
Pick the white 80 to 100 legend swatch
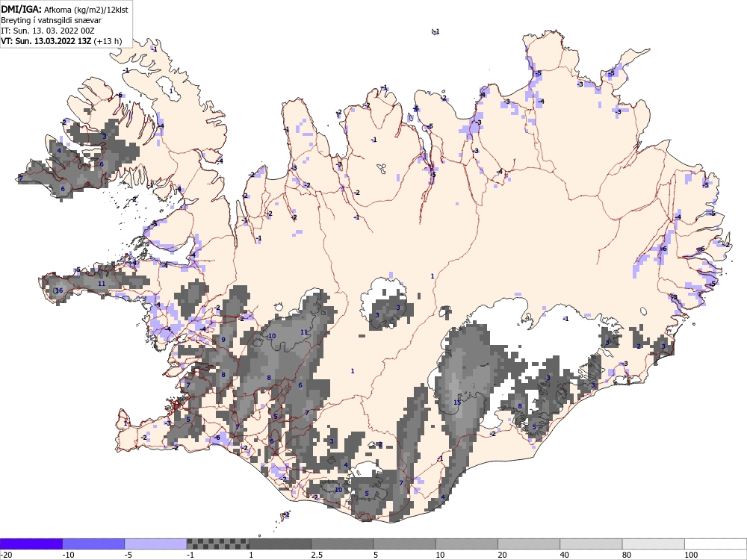click(654, 544)
